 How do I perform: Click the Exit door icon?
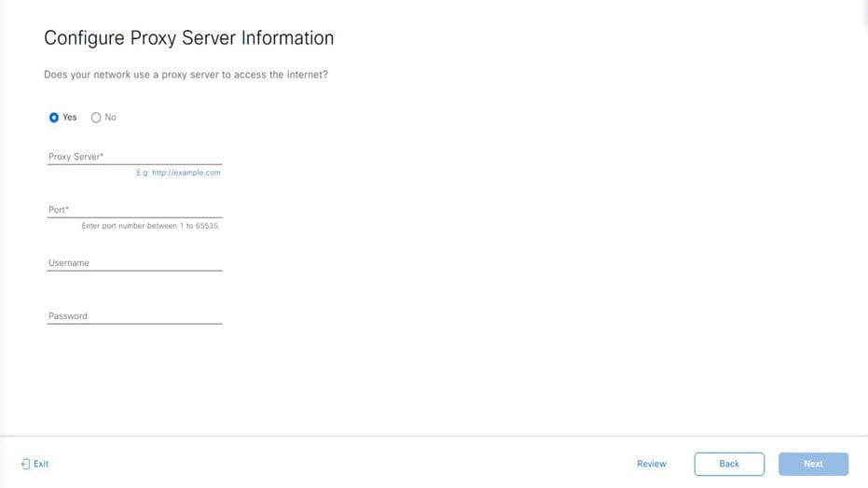(25, 464)
